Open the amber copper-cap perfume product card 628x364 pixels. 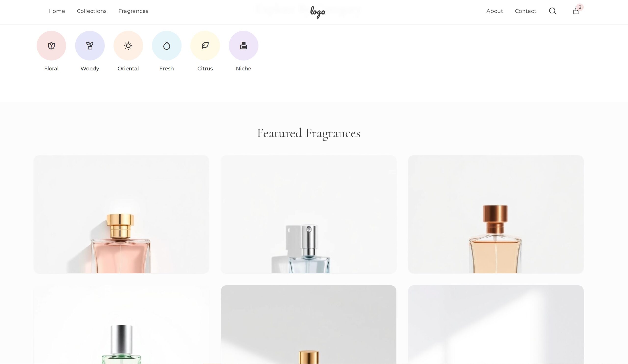tap(496, 214)
